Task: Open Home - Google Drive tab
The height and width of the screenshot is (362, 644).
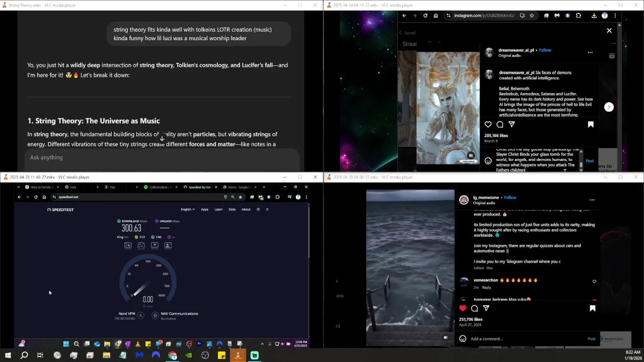Action: pos(239,187)
